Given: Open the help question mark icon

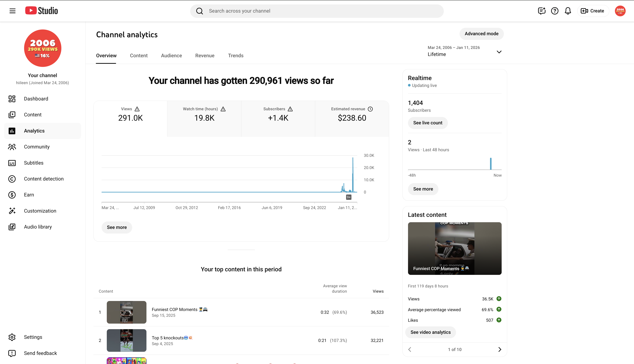Looking at the screenshot, I should pyautogui.click(x=554, y=11).
